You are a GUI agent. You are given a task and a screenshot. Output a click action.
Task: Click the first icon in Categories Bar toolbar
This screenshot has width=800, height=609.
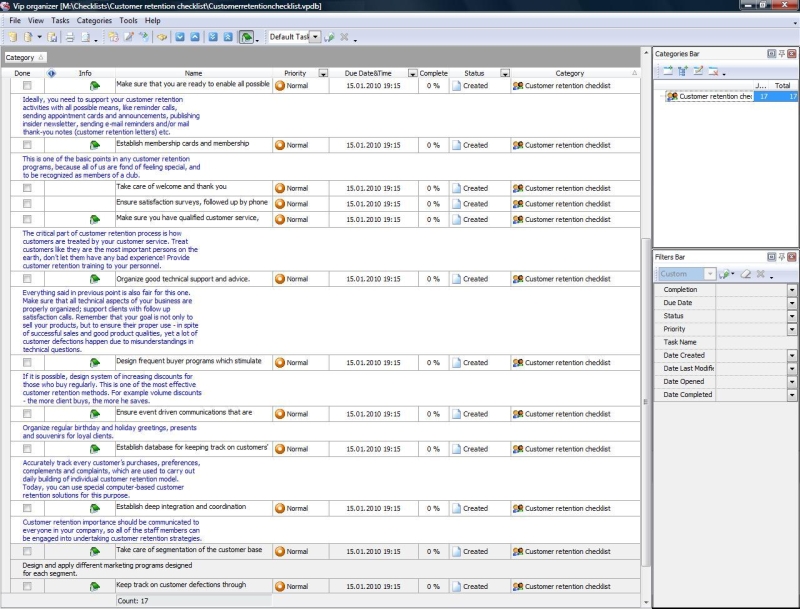click(x=667, y=71)
